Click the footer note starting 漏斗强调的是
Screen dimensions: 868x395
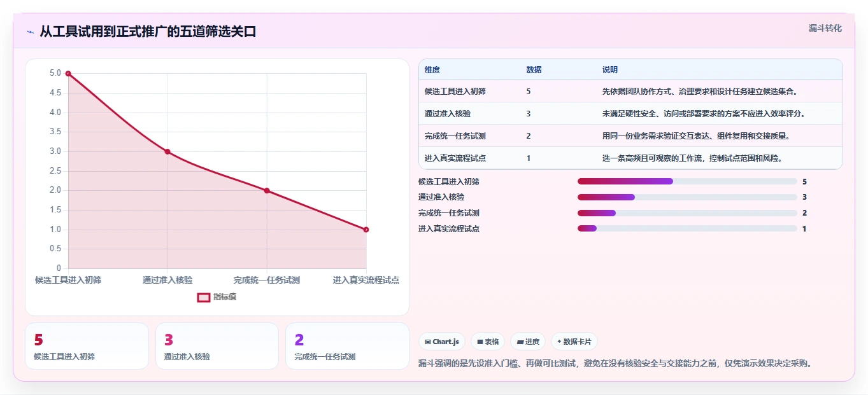tap(615, 364)
